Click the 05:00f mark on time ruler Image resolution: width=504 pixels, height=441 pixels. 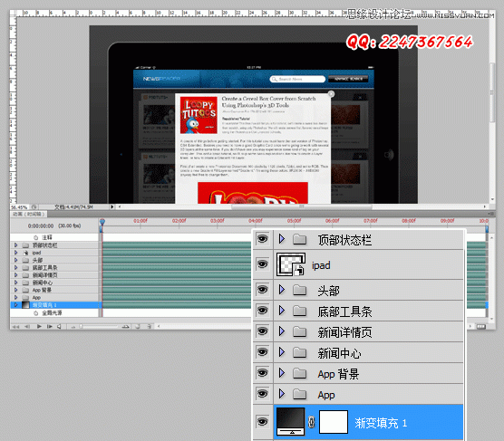click(294, 221)
